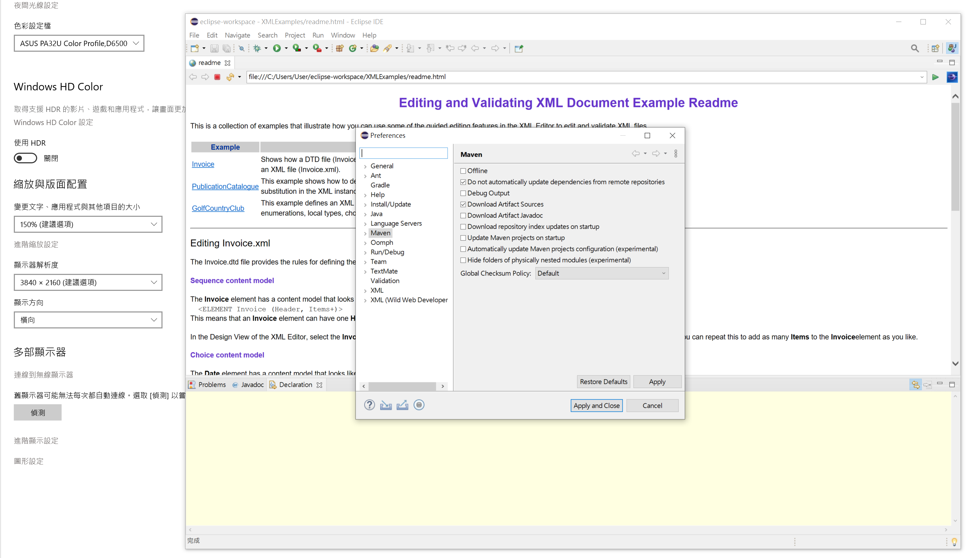Open the display orientation dropdown
The image size is (980, 558).
(88, 320)
